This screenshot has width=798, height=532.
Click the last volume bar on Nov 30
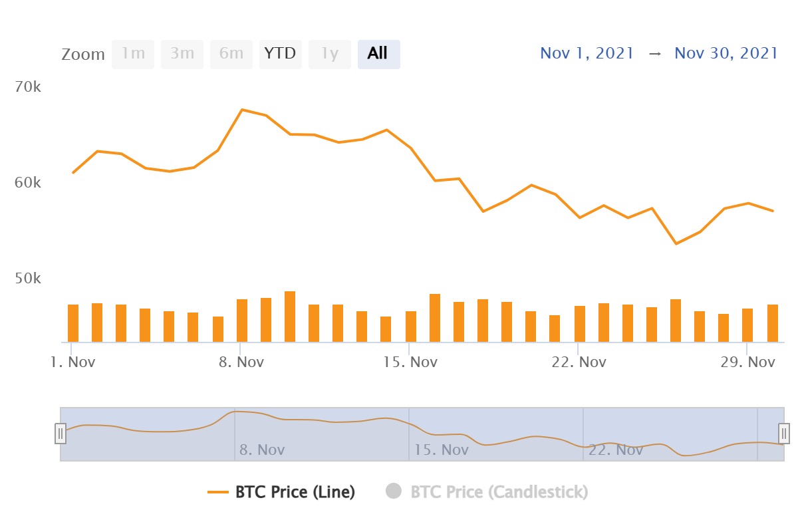tap(773, 323)
